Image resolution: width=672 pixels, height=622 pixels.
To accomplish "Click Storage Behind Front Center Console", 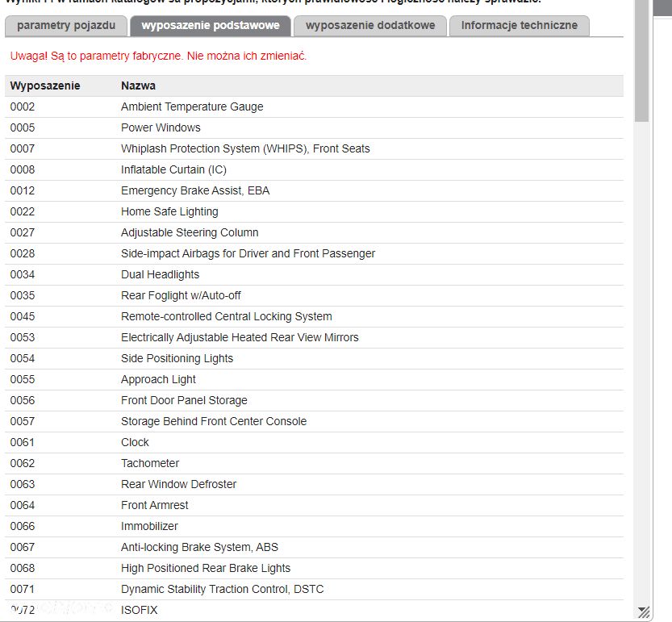I will pyautogui.click(x=214, y=422).
